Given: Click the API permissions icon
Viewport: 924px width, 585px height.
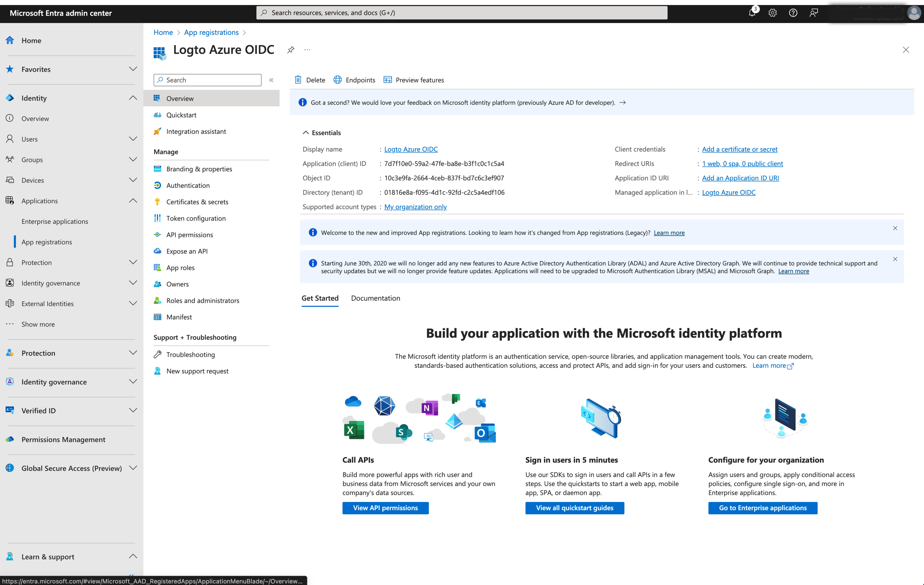Looking at the screenshot, I should pyautogui.click(x=158, y=235).
